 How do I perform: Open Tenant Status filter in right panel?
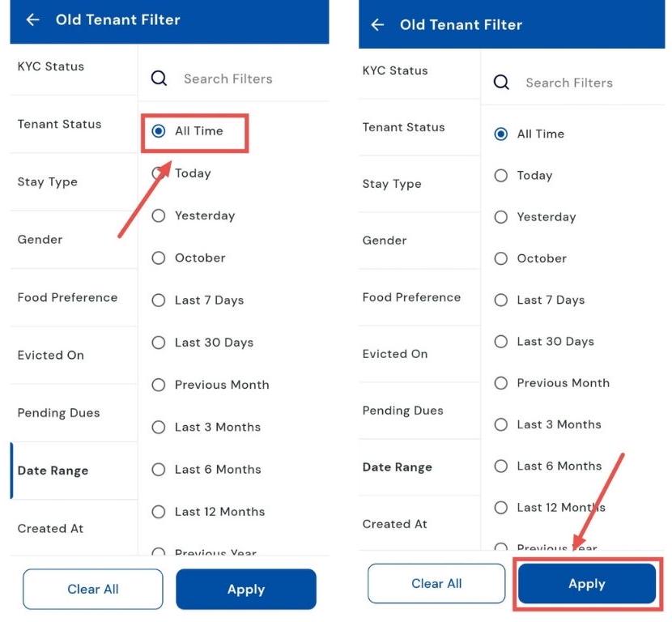click(x=403, y=127)
